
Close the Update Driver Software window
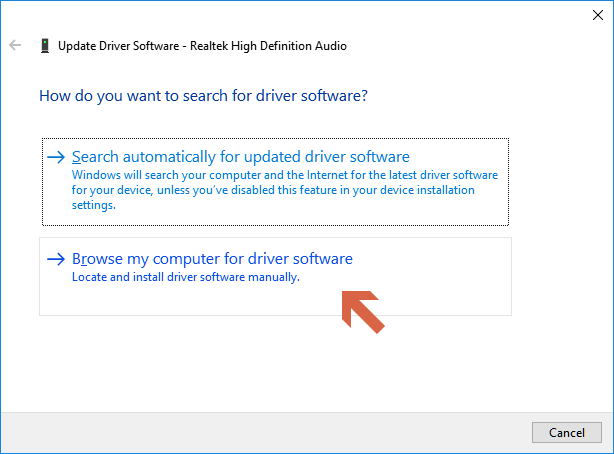point(598,15)
